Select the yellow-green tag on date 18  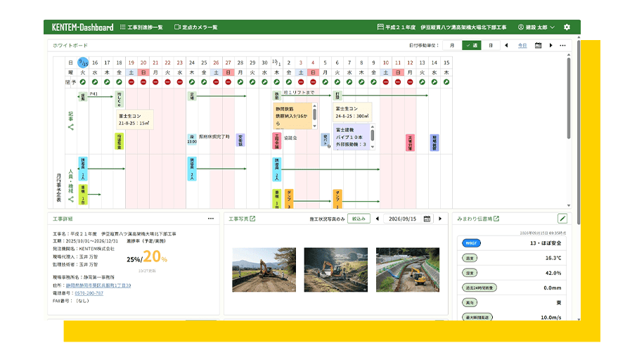coord(119,141)
